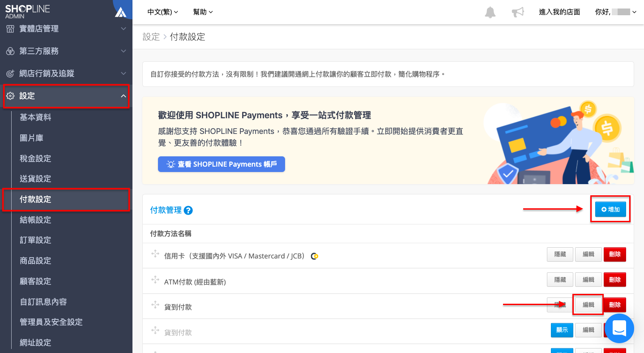The width and height of the screenshot is (644, 353).
Task: Open 送貨設定 in the sidebar
Action: pyautogui.click(x=35, y=179)
